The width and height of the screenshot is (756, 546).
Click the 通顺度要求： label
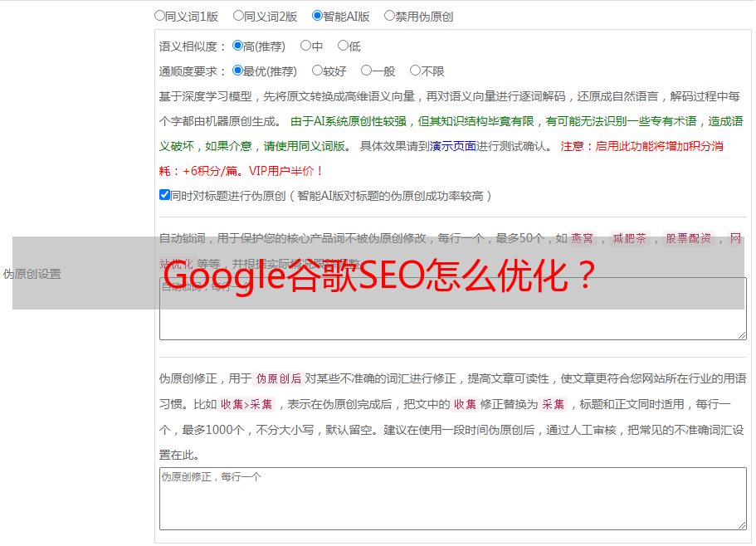[x=193, y=71]
